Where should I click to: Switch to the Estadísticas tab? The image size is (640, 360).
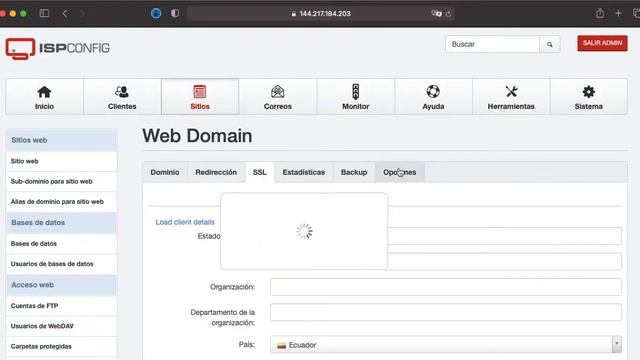[x=304, y=172]
